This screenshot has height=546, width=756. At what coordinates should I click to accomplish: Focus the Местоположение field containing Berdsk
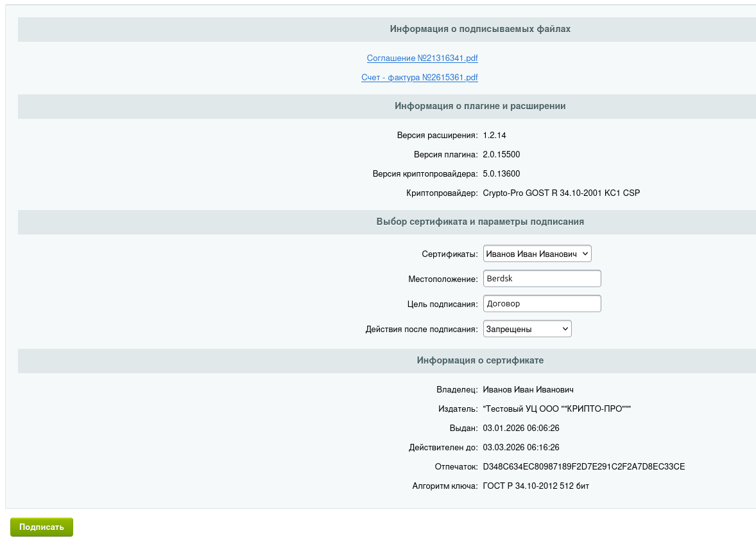542,278
